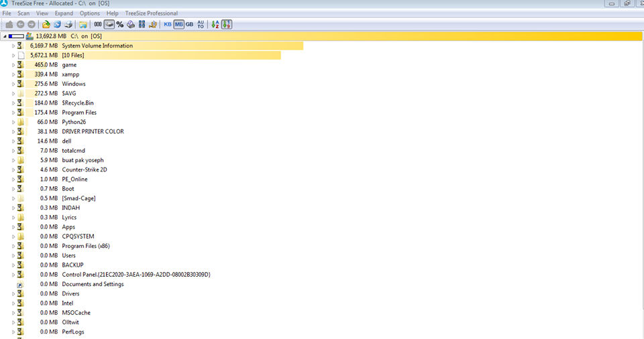644x339 pixels.
Task: Select the Documents and Settings entry
Action: coord(93,284)
